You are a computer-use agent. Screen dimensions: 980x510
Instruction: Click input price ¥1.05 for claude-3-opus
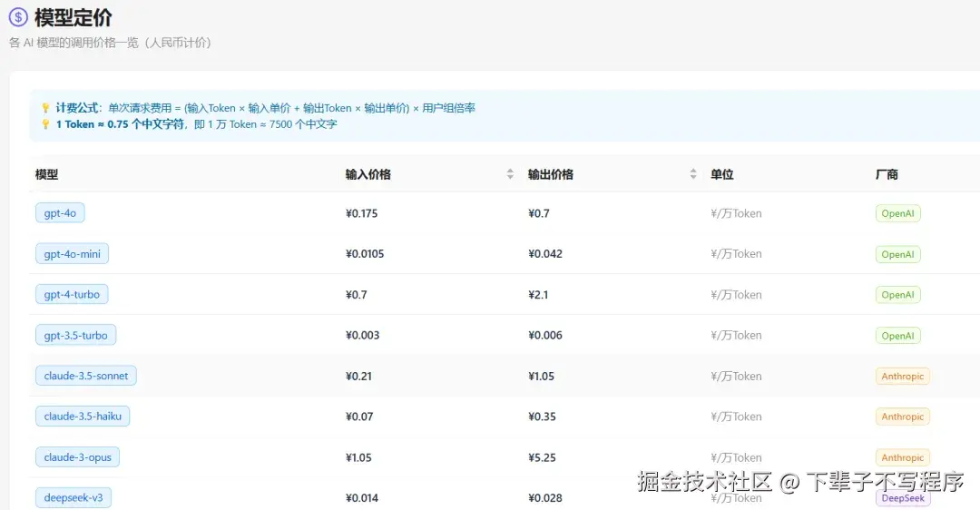click(x=358, y=457)
